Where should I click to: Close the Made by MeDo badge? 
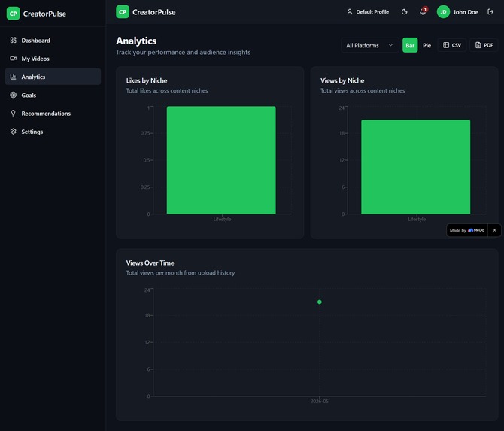[x=495, y=230]
